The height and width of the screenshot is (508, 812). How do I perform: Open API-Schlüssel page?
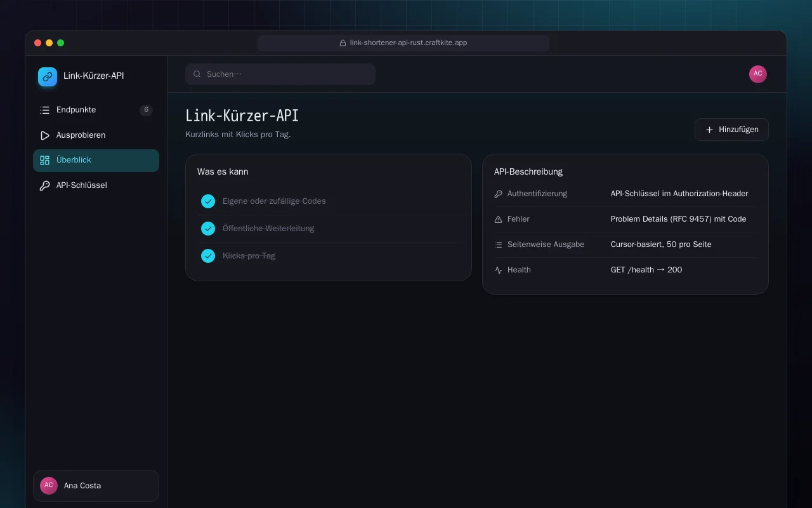tap(96, 185)
